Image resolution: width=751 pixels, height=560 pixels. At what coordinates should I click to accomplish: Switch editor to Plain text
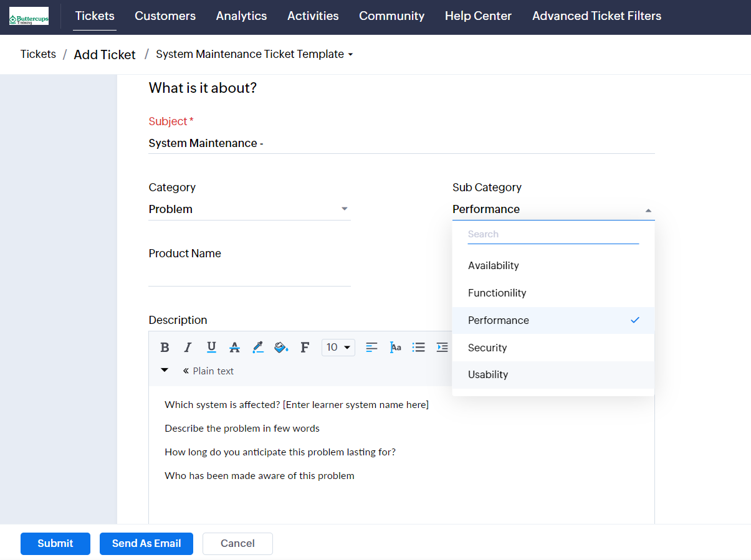tap(209, 371)
